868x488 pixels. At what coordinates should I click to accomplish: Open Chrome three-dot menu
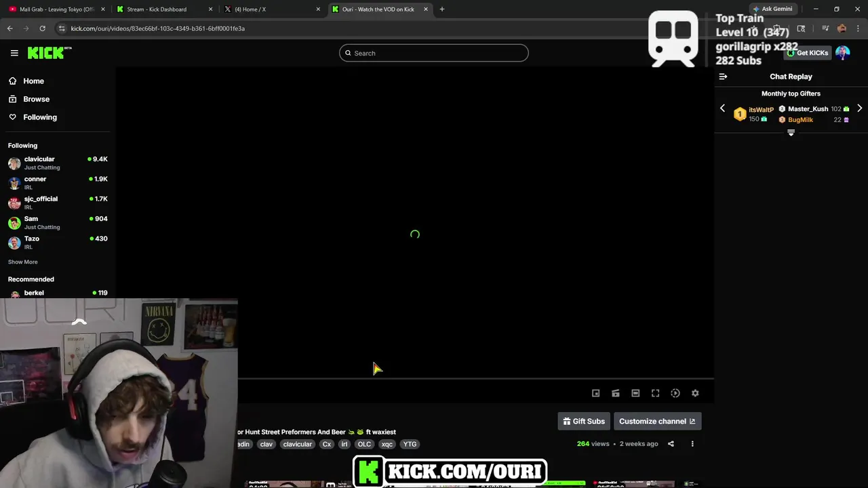[x=859, y=28]
